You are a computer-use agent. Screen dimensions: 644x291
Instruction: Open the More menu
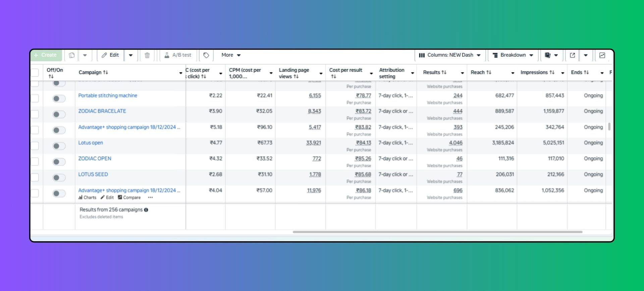231,55
